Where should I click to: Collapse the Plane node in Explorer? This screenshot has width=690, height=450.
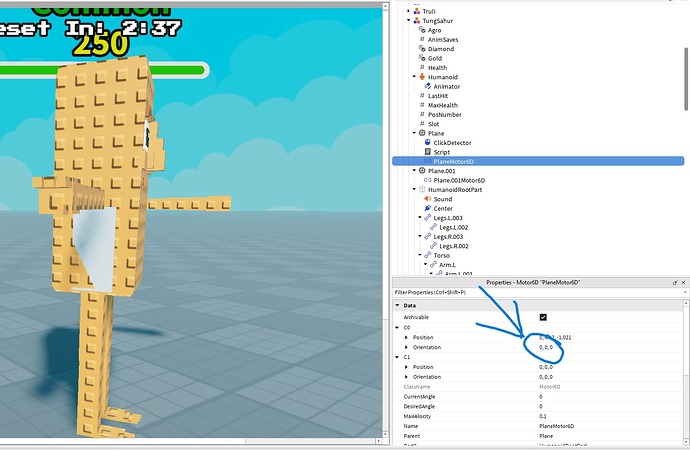click(414, 133)
